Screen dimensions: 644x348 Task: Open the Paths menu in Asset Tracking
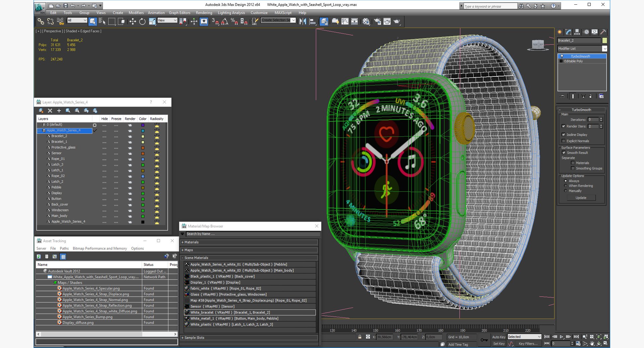[x=64, y=248]
